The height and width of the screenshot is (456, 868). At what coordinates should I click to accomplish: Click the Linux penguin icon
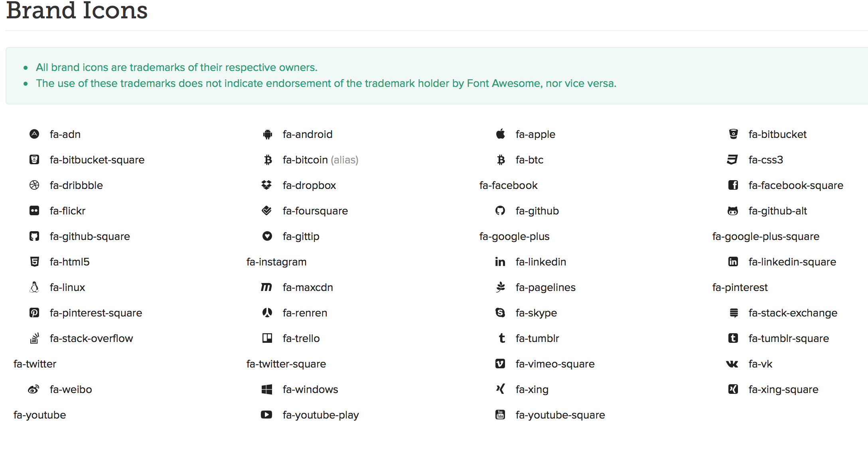coord(34,287)
